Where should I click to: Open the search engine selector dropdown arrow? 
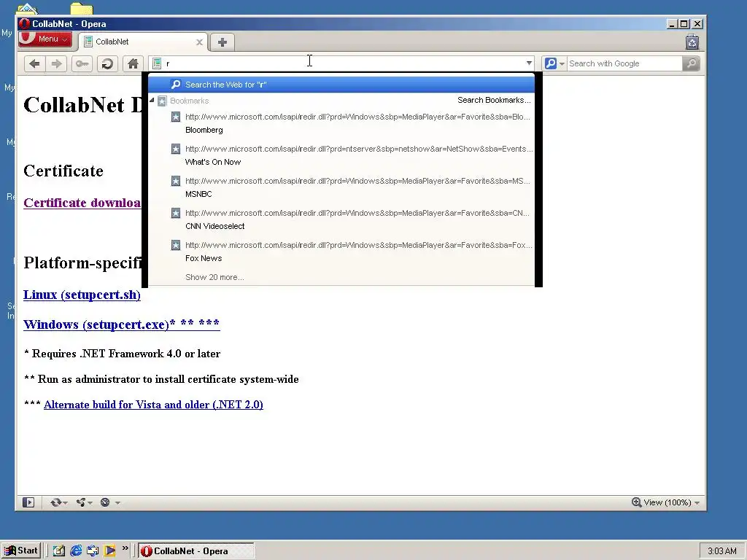(x=562, y=64)
